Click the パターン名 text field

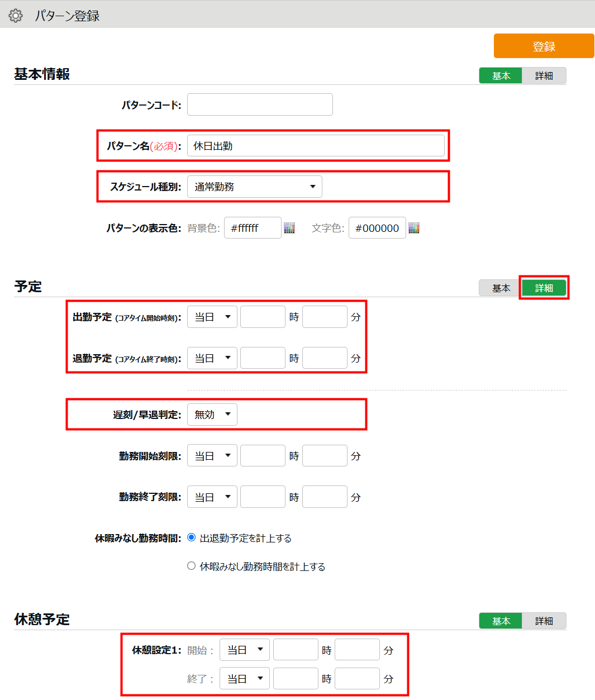pyautogui.click(x=316, y=146)
